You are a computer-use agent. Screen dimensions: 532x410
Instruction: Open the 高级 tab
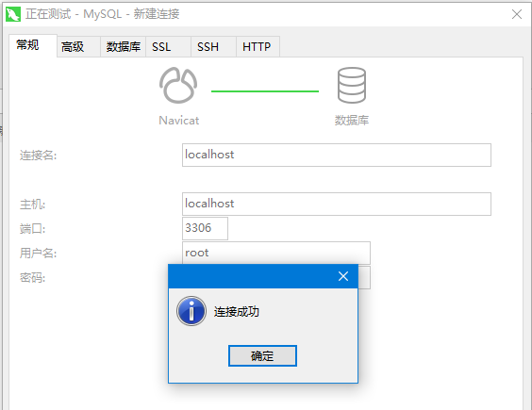[78, 47]
